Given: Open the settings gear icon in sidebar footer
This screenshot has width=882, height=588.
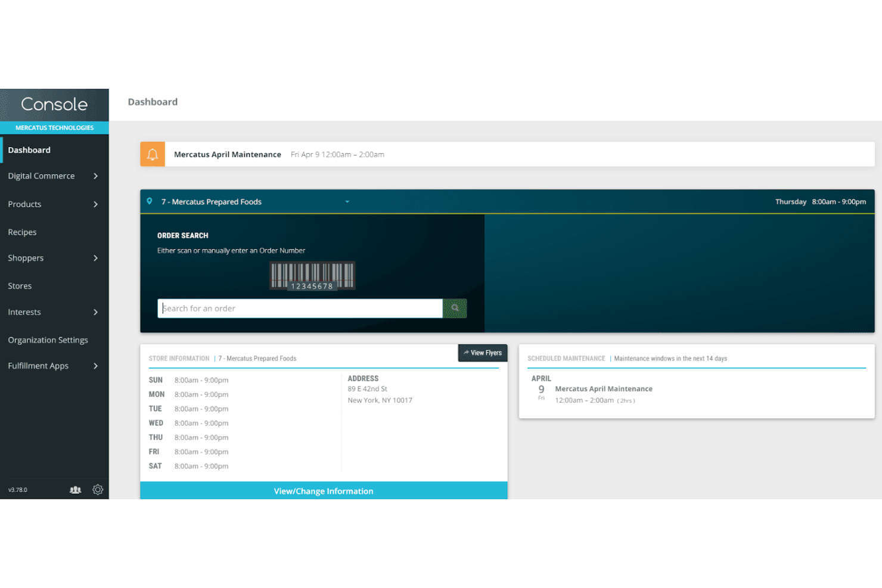Looking at the screenshot, I should [x=98, y=490].
